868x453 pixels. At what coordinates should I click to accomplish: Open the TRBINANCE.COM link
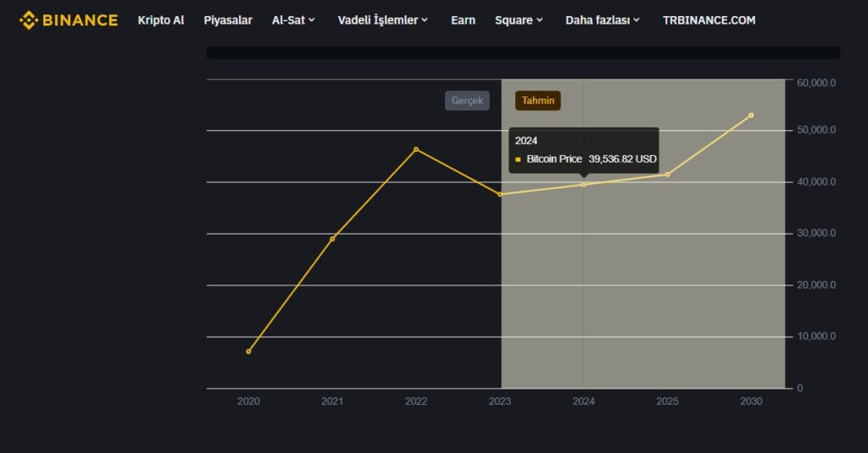click(709, 20)
